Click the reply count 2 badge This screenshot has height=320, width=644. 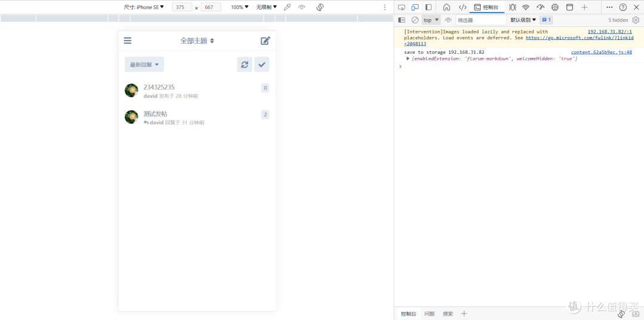click(x=265, y=115)
